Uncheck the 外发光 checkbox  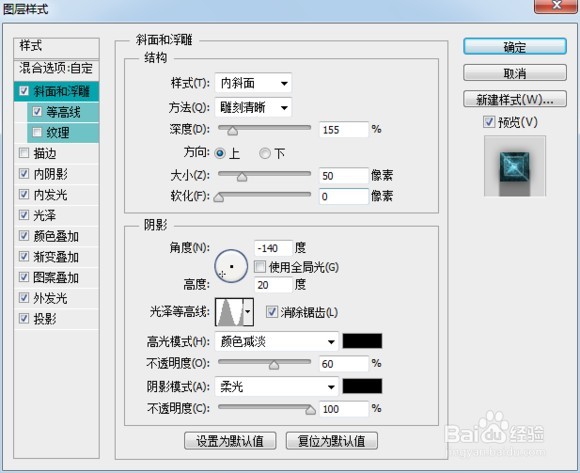click(x=24, y=298)
